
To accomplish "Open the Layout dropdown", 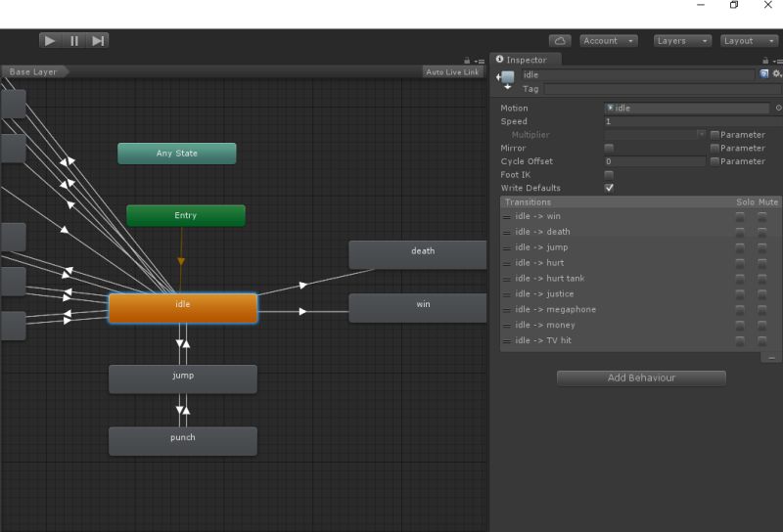I will [749, 41].
